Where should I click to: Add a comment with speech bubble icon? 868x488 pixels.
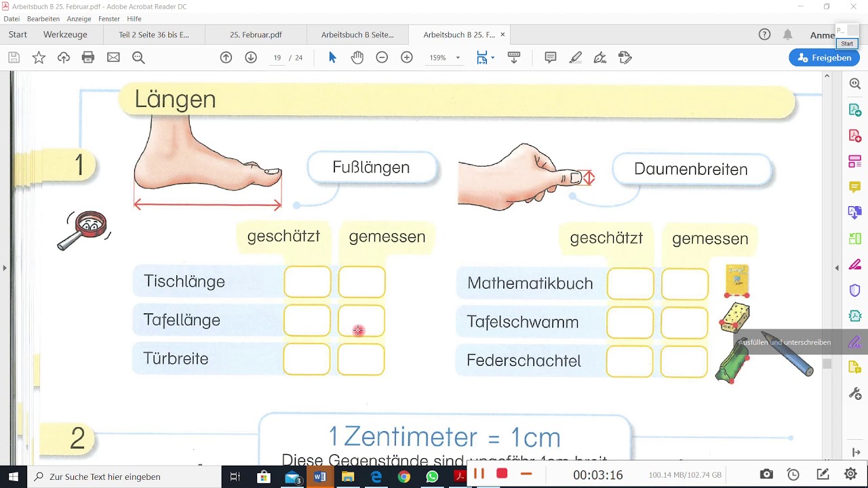pyautogui.click(x=551, y=58)
